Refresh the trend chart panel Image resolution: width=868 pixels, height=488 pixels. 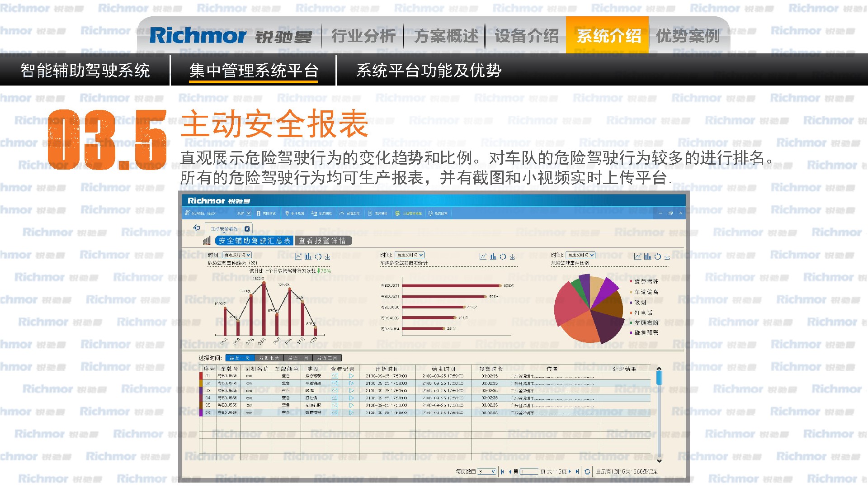(318, 256)
